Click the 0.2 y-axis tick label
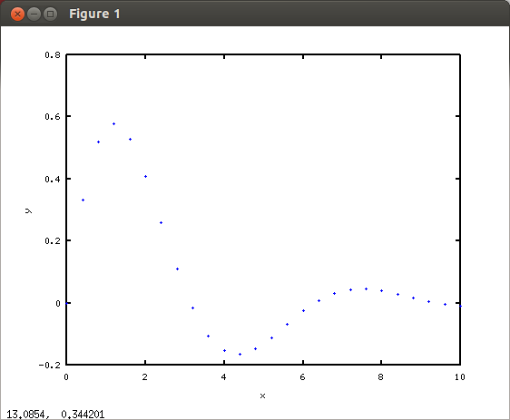This screenshot has height=420, width=510. (53, 241)
